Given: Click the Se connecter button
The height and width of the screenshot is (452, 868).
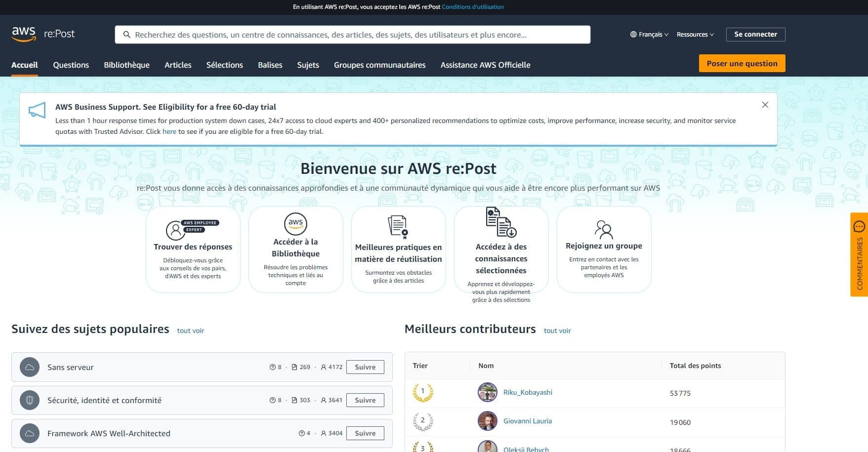Looking at the screenshot, I should point(755,35).
